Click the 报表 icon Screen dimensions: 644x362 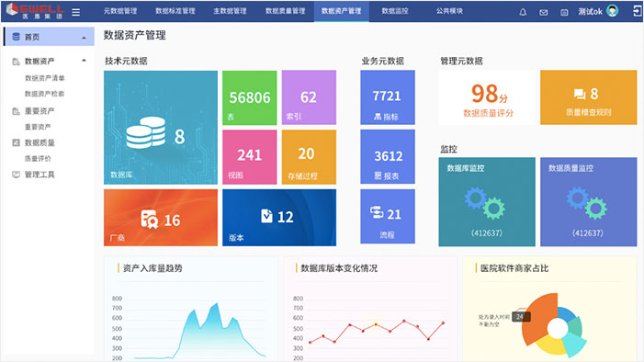[x=378, y=175]
